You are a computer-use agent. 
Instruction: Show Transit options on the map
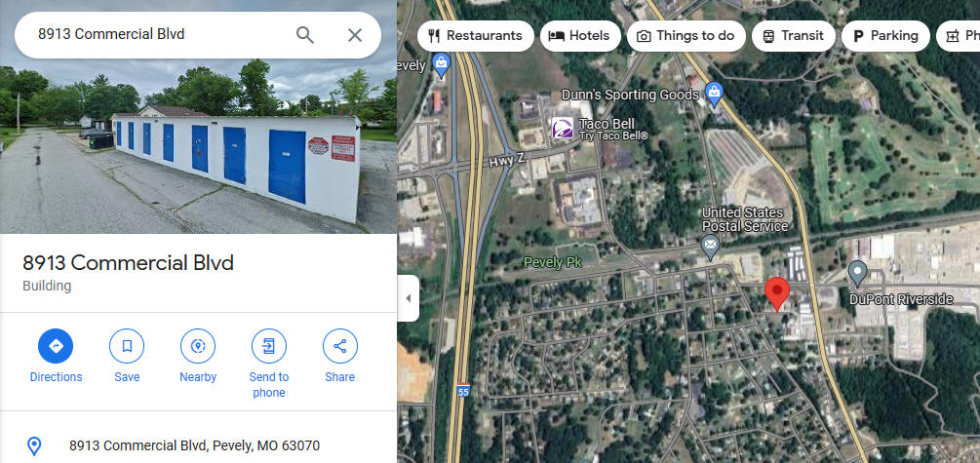pos(793,36)
